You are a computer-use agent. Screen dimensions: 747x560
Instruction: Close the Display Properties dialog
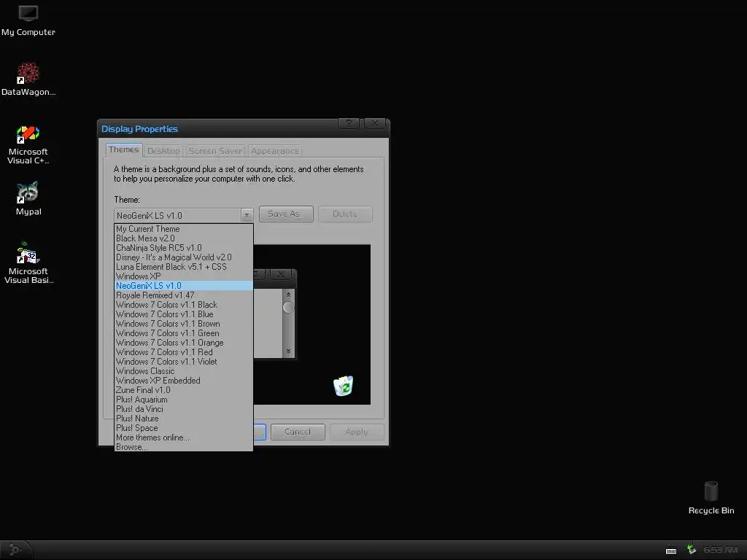375,123
